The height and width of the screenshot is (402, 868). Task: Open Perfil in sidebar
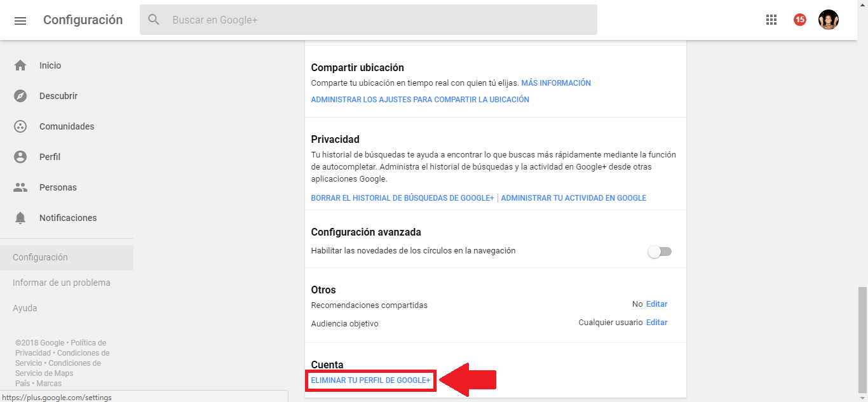[x=50, y=157]
